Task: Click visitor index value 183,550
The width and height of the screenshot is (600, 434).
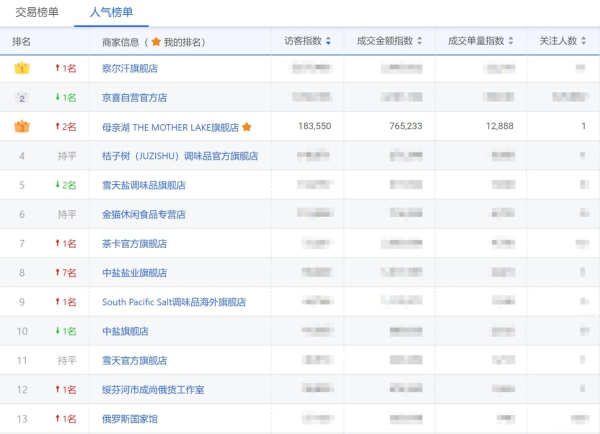Action: click(315, 126)
